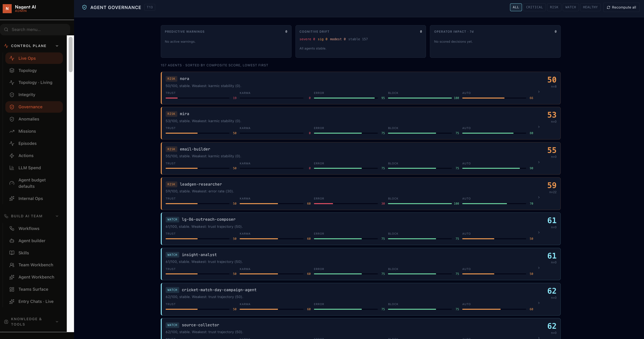Collapse the Build AI Team section
This screenshot has width=644, height=339.
pyautogui.click(x=57, y=216)
